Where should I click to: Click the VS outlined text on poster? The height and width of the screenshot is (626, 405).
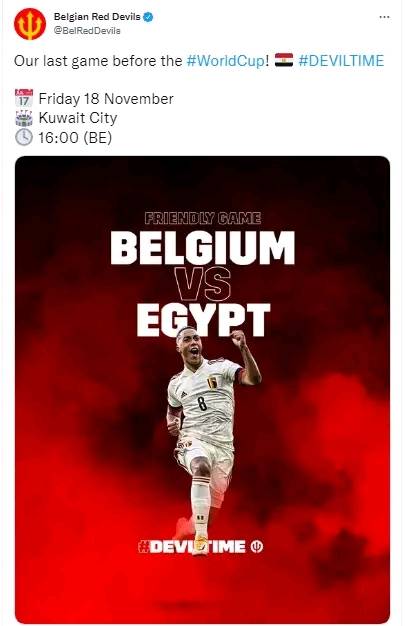click(x=203, y=284)
